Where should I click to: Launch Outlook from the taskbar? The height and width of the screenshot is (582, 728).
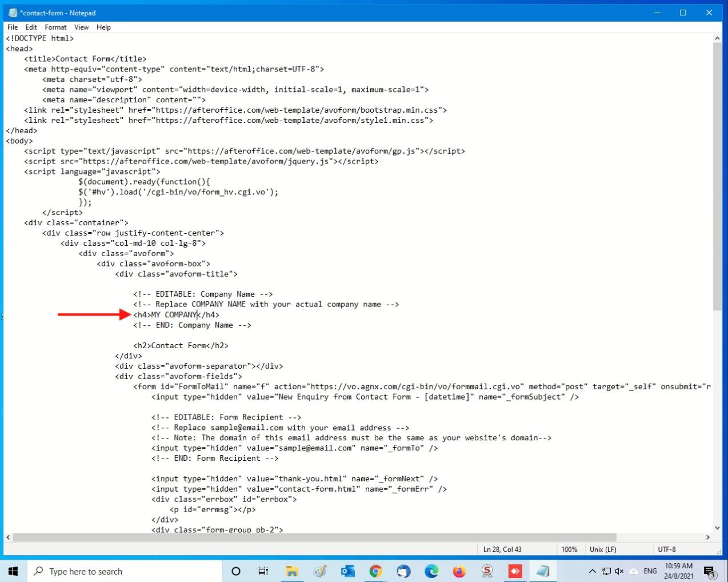coord(347,571)
